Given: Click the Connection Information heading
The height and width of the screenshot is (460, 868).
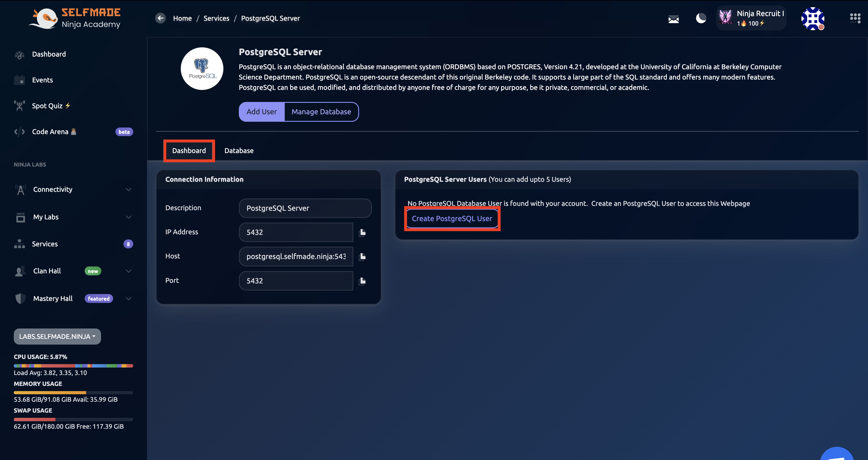Looking at the screenshot, I should 204,180.
